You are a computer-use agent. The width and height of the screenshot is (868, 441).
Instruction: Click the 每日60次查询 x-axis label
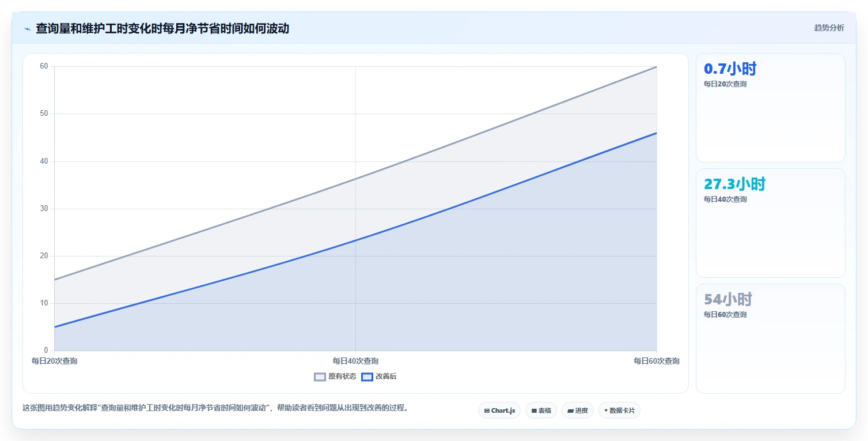657,361
